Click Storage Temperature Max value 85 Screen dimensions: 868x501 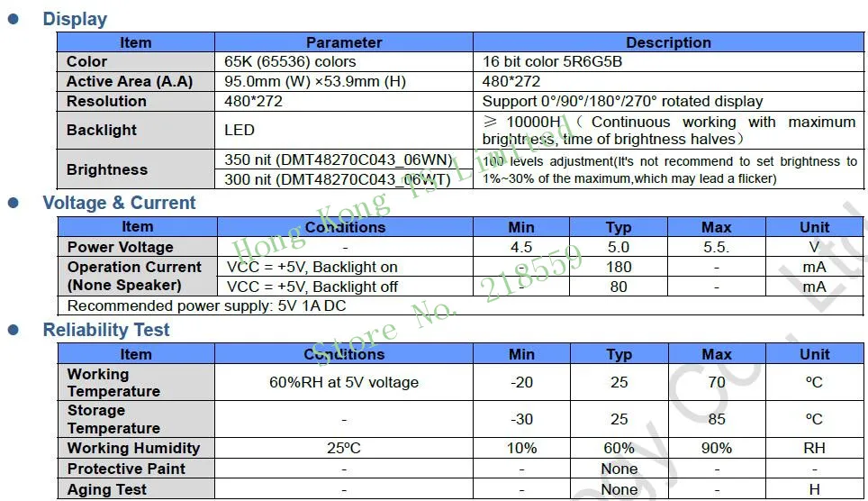pos(717,419)
